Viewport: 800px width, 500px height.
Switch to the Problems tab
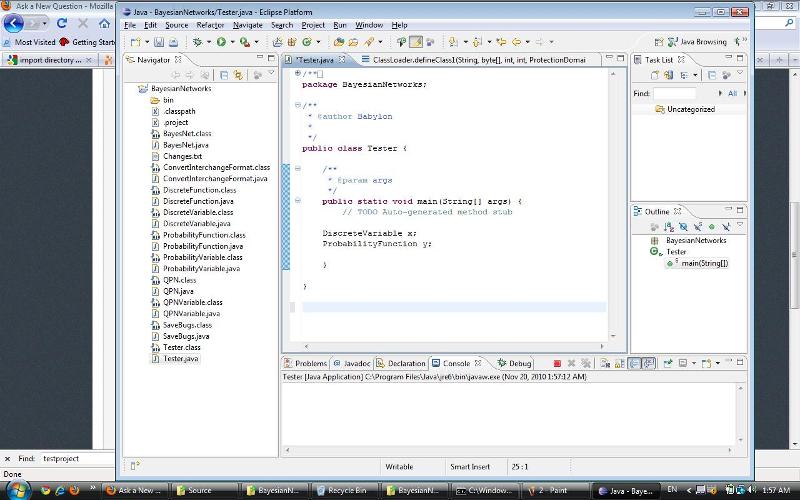pos(305,363)
